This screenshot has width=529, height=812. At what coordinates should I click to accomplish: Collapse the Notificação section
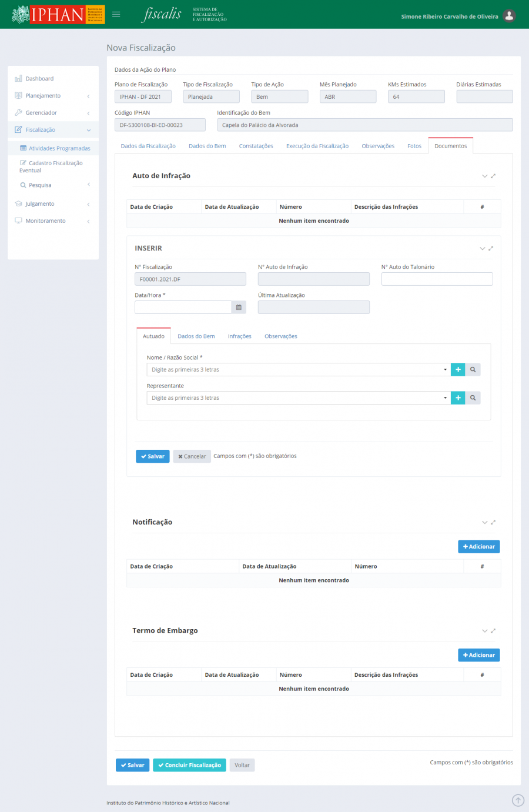[484, 522]
